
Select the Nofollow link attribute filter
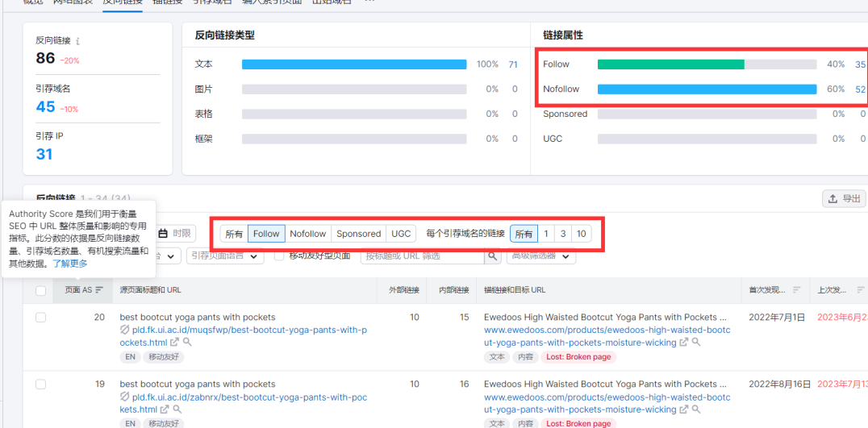[308, 234]
